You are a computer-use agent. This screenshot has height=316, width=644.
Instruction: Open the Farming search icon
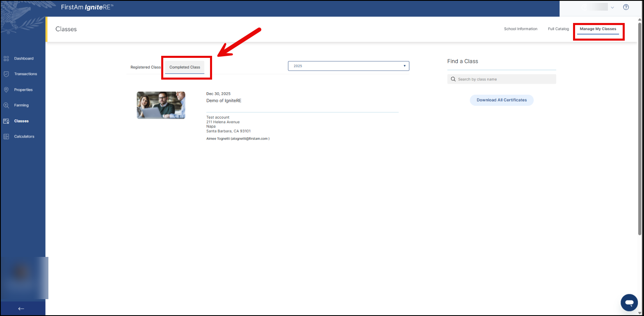tap(6, 105)
